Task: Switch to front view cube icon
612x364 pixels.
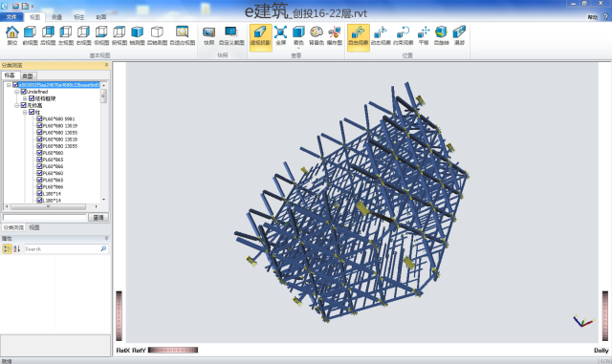Action: click(x=30, y=35)
